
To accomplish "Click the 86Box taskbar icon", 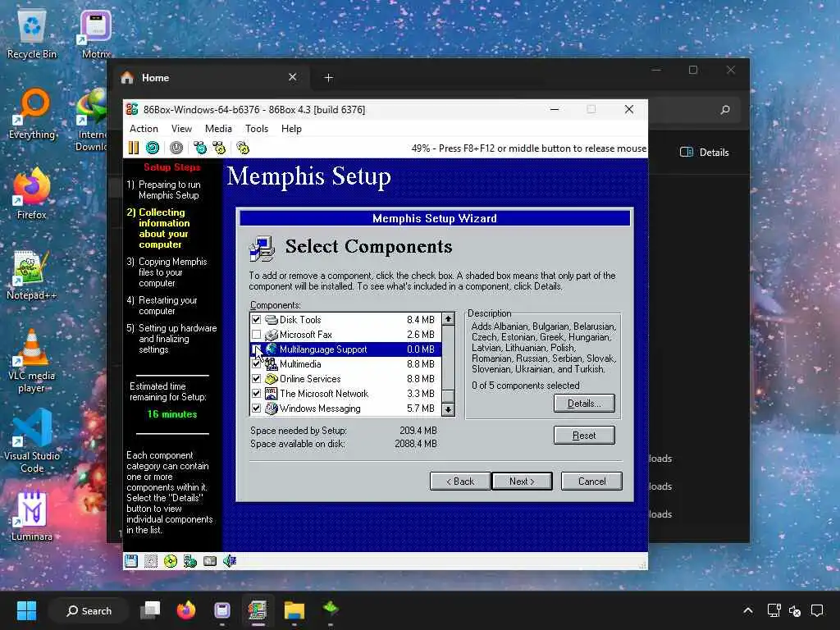I will [x=258, y=610].
